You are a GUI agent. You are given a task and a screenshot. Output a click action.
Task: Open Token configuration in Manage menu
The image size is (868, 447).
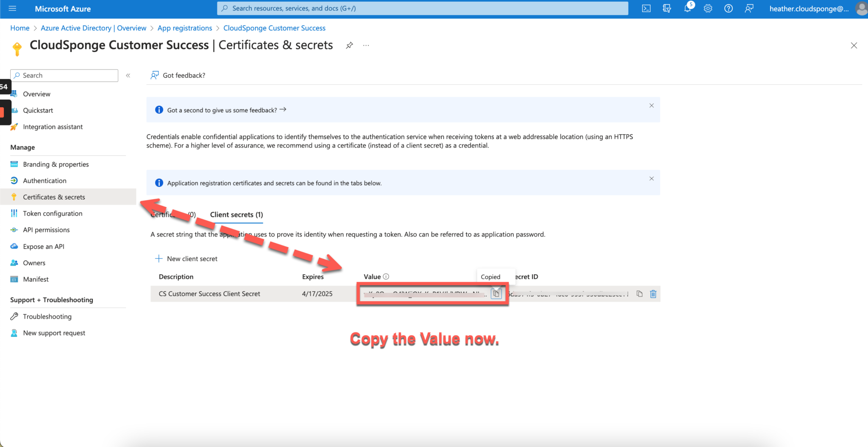(53, 214)
